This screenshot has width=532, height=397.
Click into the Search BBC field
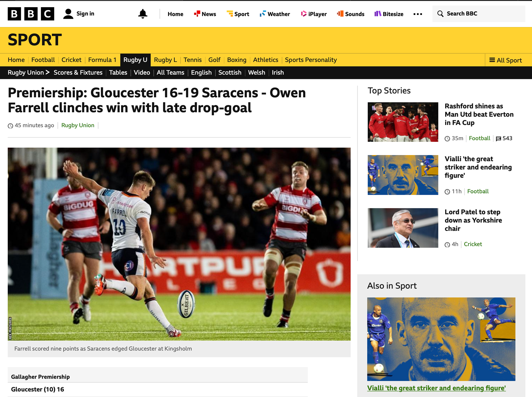pyautogui.click(x=479, y=14)
